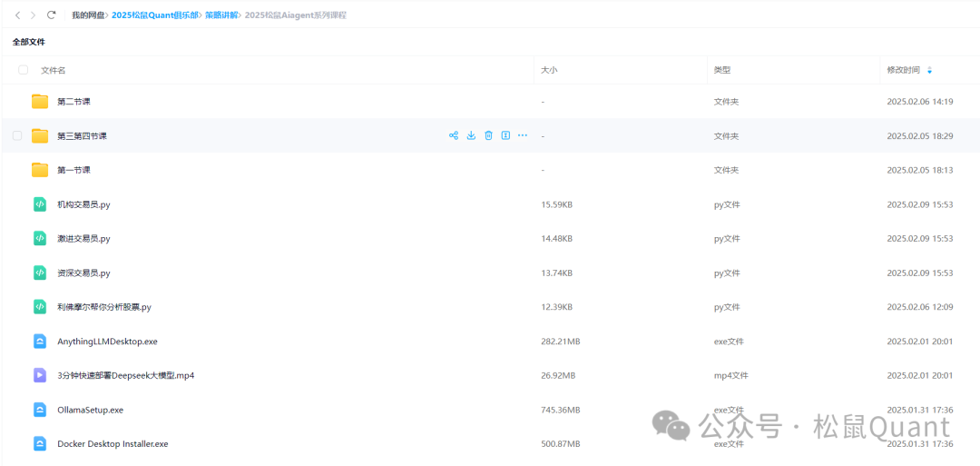
Task: Navigate to 策略讲解 breadcrumb
Action: [223, 15]
